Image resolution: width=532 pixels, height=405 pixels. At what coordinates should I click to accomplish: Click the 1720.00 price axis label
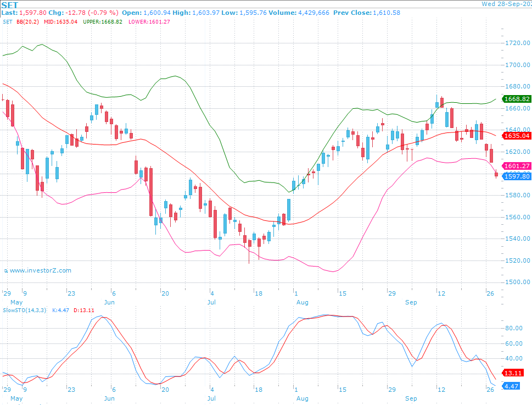518,43
